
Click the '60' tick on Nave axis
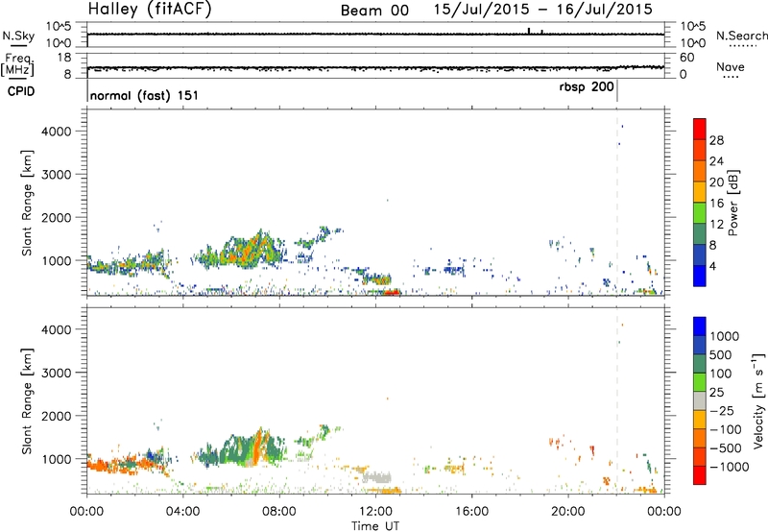pos(687,58)
